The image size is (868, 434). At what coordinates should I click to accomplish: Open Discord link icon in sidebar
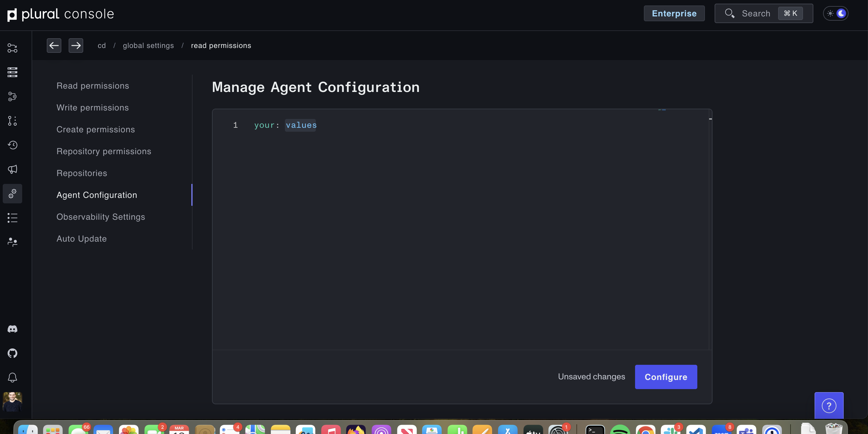(12, 329)
